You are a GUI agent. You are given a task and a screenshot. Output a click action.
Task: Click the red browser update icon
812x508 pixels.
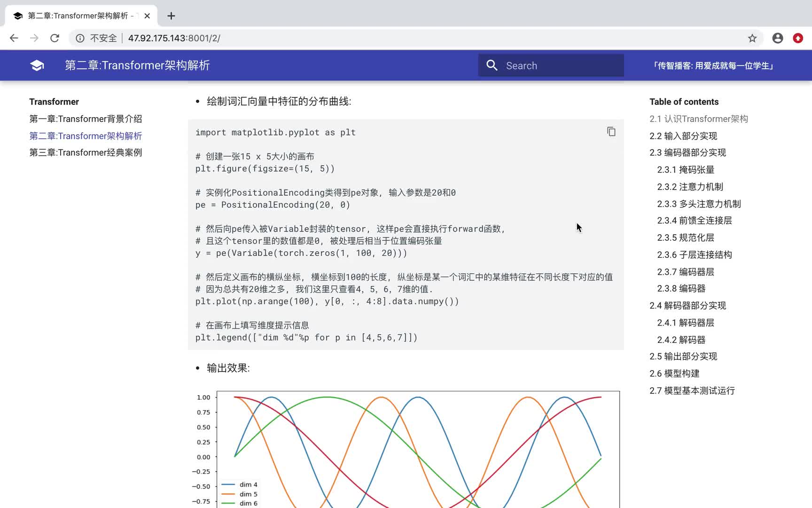coord(798,38)
